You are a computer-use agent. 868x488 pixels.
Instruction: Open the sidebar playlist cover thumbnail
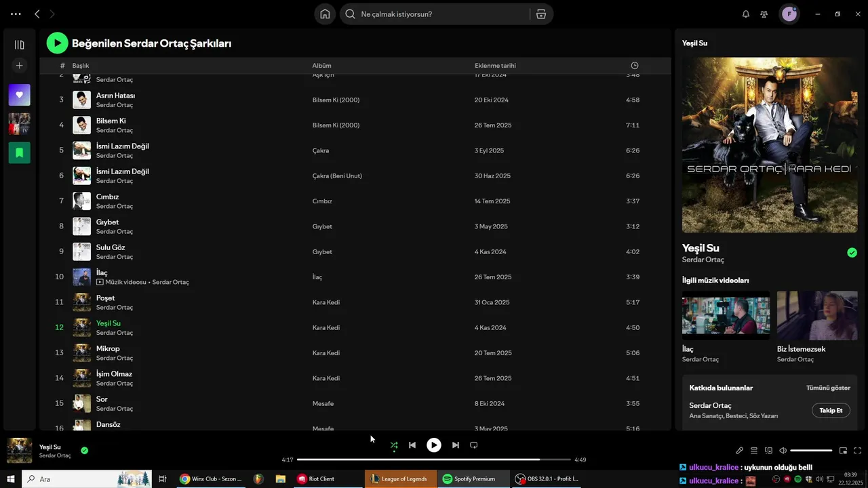[19, 123]
